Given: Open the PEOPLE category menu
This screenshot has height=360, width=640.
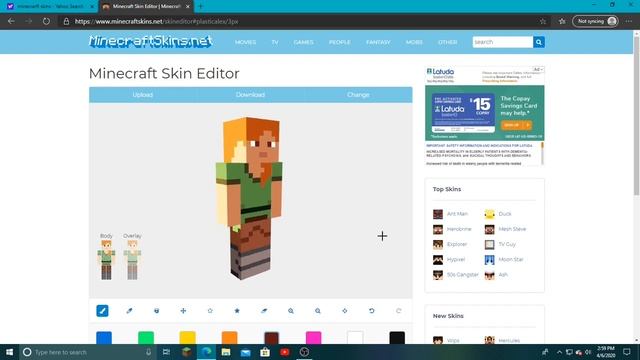Looking at the screenshot, I should (340, 42).
